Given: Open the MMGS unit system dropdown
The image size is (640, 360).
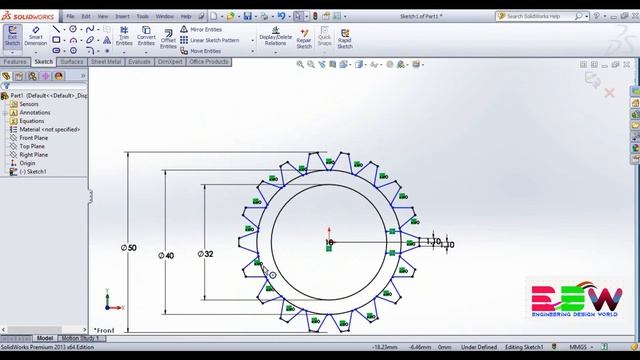Looking at the screenshot, I should coord(582,347).
